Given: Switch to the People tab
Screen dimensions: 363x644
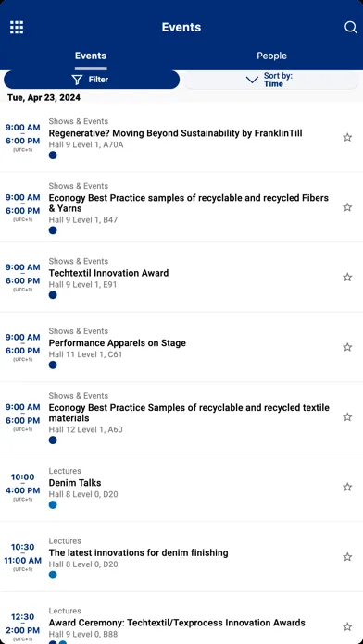Looking at the screenshot, I should pyautogui.click(x=271, y=56).
